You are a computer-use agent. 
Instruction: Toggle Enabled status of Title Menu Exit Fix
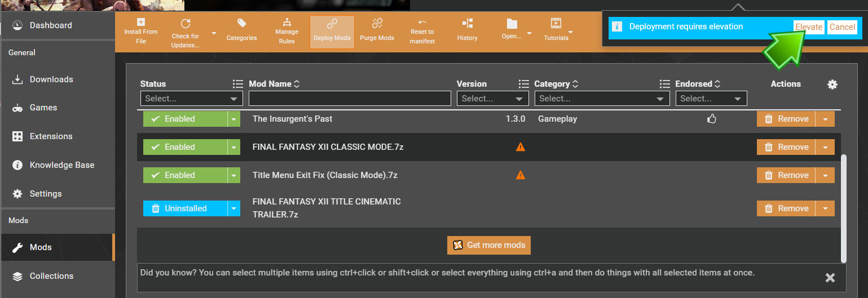pyautogui.click(x=185, y=175)
